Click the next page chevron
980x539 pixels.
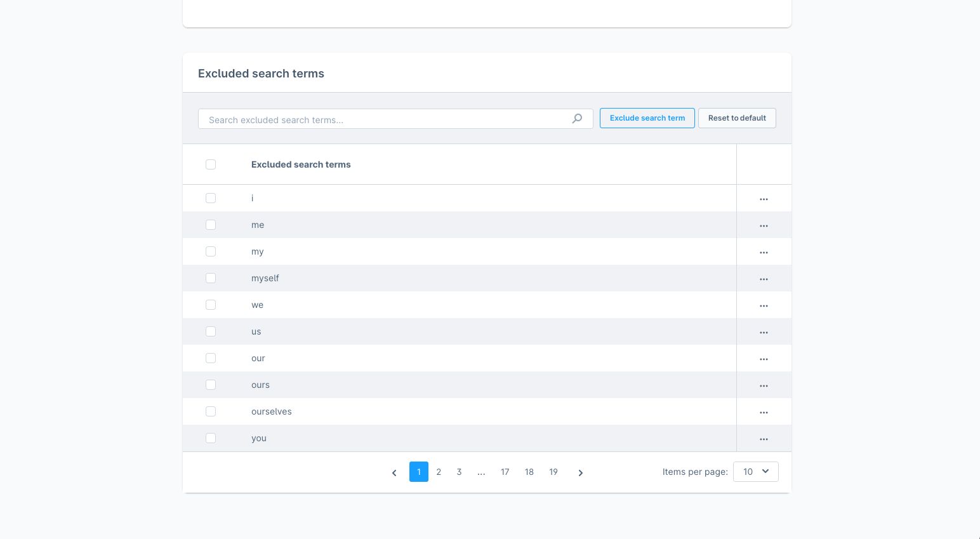(581, 472)
